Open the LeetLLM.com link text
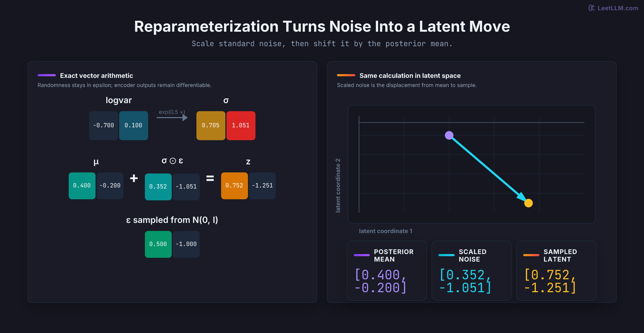The image size is (644, 333). click(618, 8)
